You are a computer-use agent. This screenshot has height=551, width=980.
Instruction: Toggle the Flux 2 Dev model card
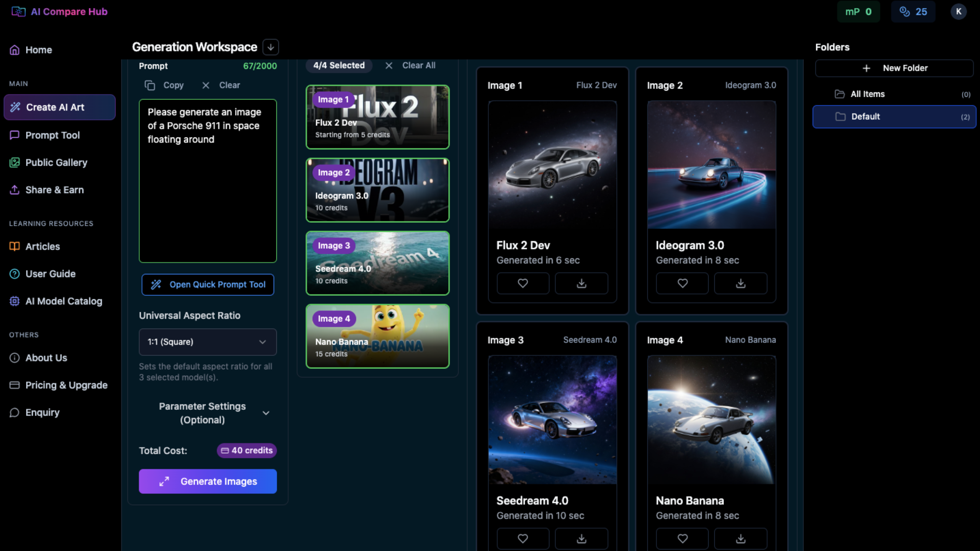coord(377,117)
